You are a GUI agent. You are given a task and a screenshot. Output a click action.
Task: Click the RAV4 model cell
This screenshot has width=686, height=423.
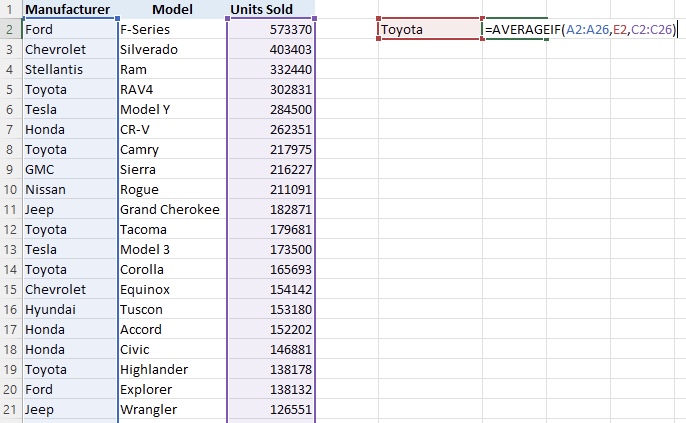point(172,89)
